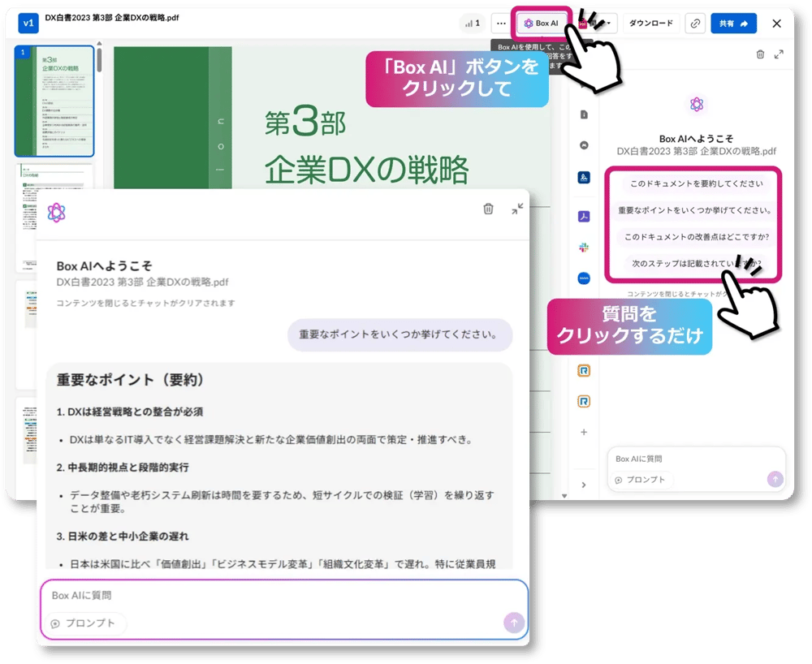Click the heading 重要なポイント（要約）

(129, 380)
